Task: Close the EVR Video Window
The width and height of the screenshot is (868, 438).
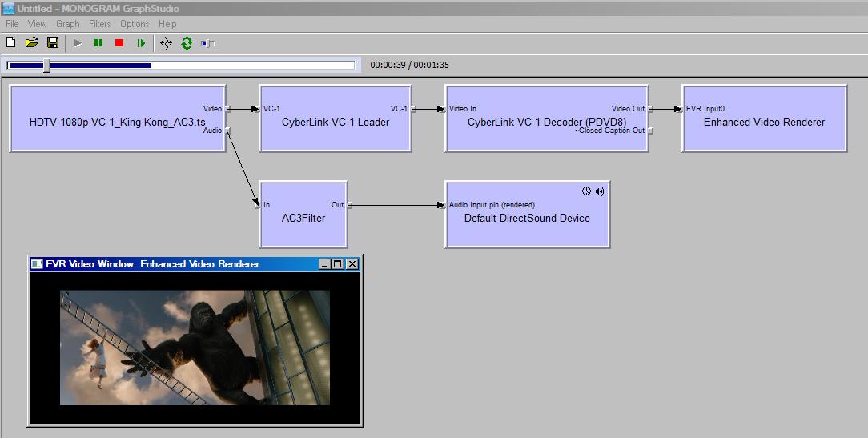Action: coord(352,265)
